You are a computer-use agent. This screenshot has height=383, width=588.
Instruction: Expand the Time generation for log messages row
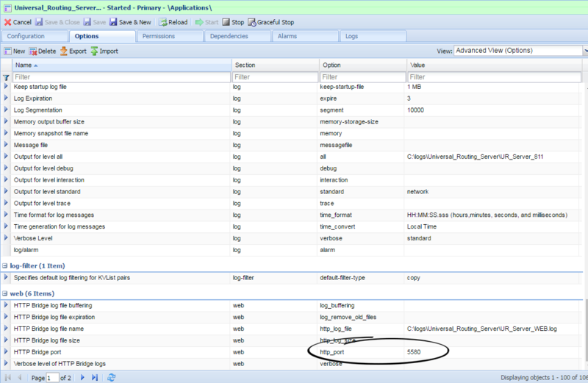(6, 226)
